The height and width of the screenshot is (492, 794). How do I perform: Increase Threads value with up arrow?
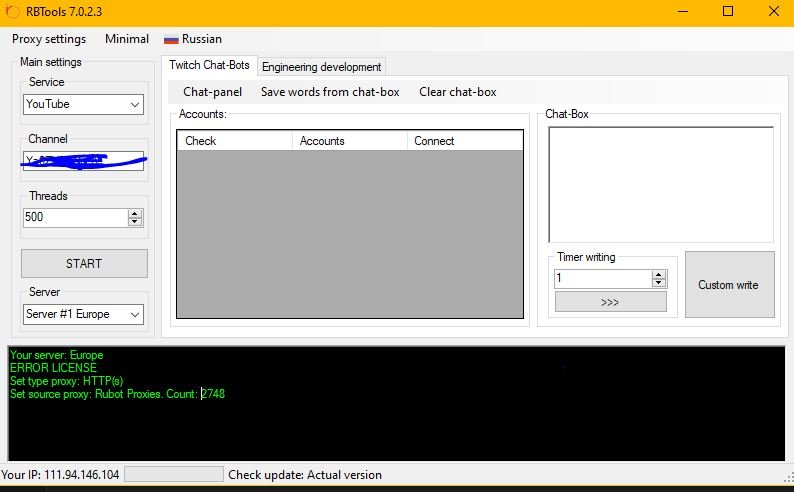coord(135,213)
